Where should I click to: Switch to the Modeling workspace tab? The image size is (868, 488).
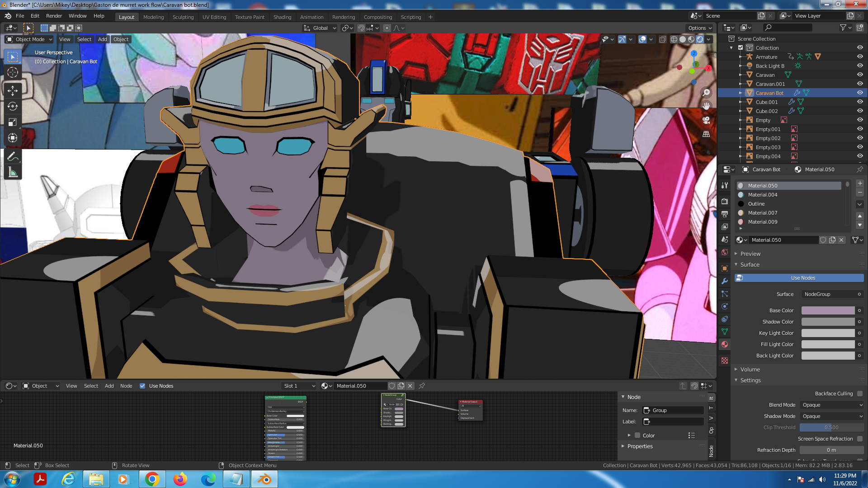[154, 17]
